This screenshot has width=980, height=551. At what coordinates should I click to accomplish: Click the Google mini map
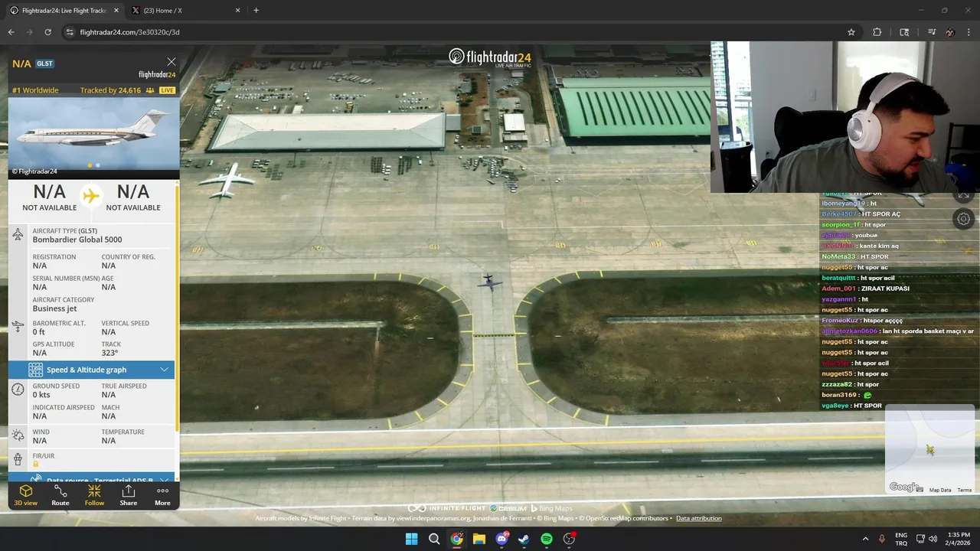coord(929,450)
